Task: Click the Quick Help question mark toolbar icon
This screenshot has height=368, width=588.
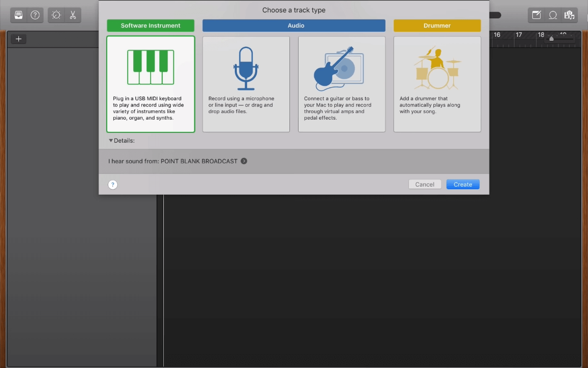Action: (35, 15)
